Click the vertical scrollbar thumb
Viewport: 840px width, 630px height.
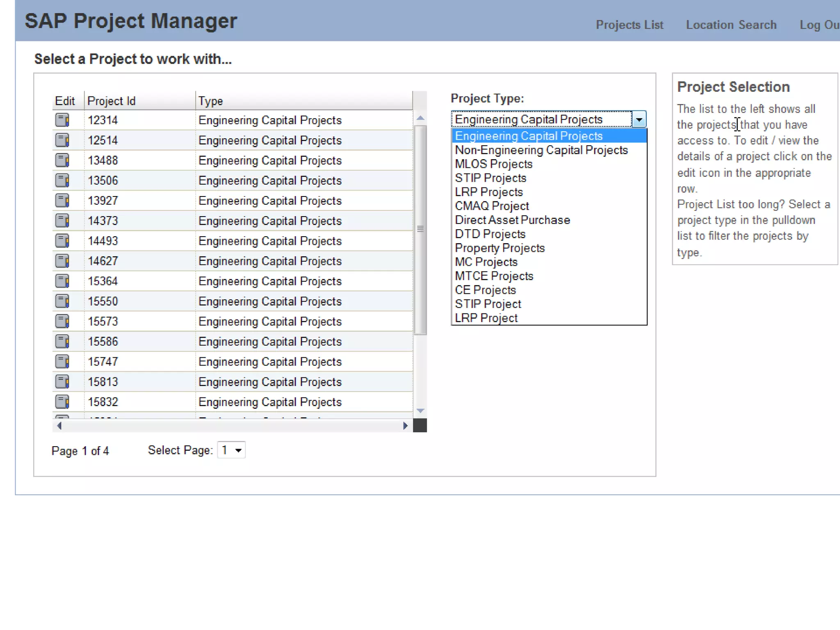[420, 230]
